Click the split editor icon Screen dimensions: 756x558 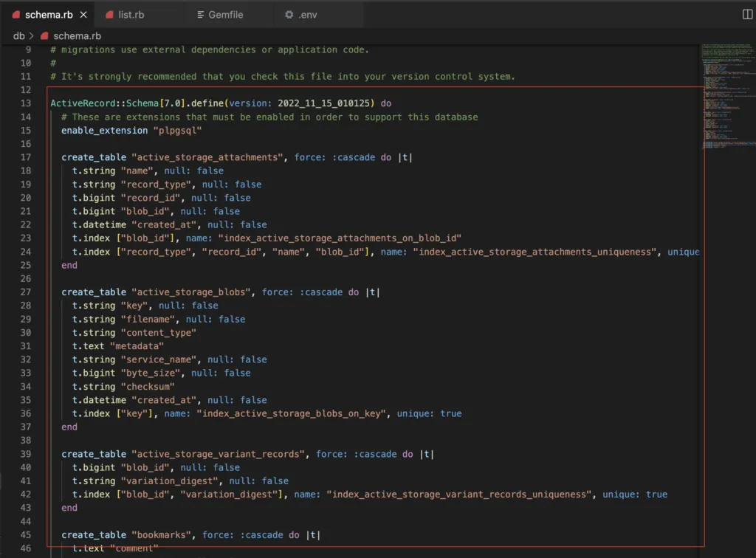747,15
